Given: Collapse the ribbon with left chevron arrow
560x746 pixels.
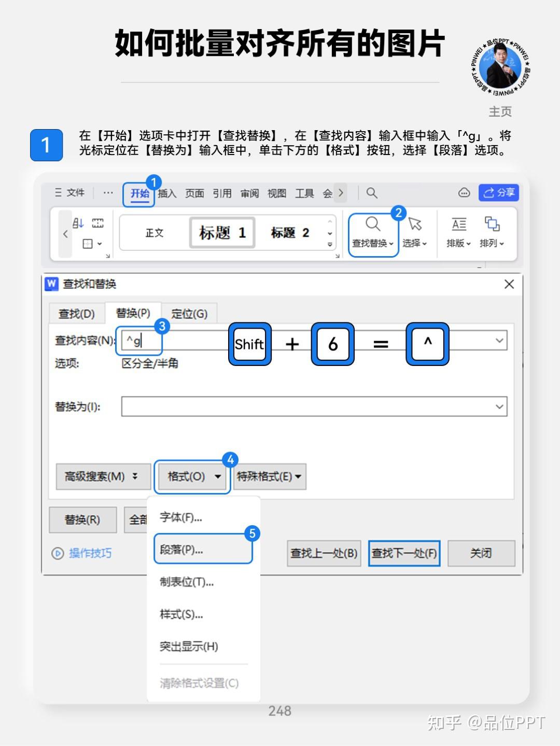Looking at the screenshot, I should point(65,233).
